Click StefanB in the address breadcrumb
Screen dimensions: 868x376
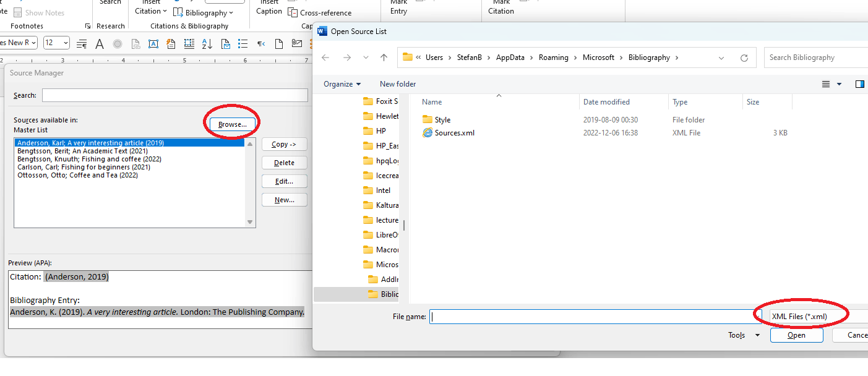[x=471, y=58]
